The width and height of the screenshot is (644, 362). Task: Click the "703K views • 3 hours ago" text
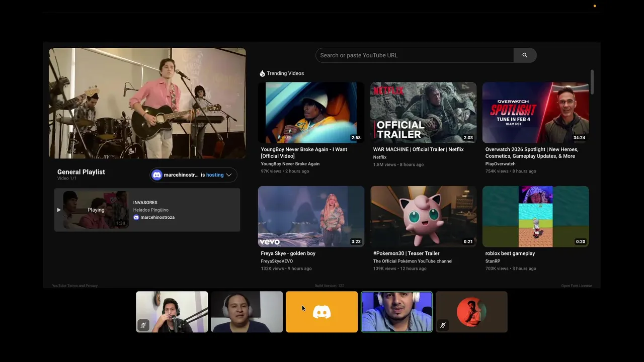pos(510,268)
